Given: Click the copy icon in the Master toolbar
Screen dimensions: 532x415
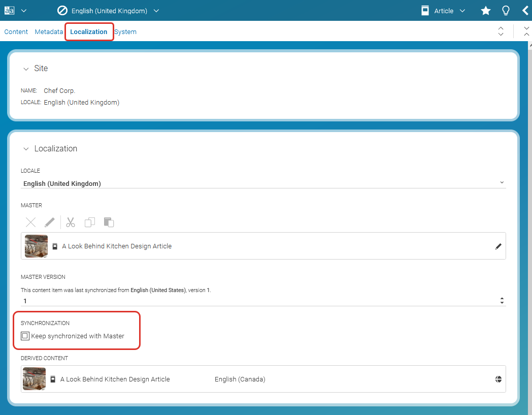Looking at the screenshot, I should click(90, 222).
